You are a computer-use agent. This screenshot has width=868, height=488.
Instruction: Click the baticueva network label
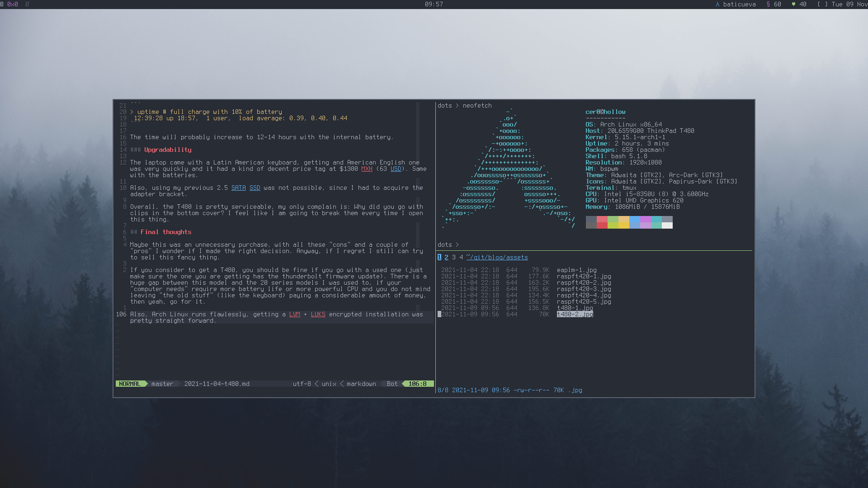[739, 4]
